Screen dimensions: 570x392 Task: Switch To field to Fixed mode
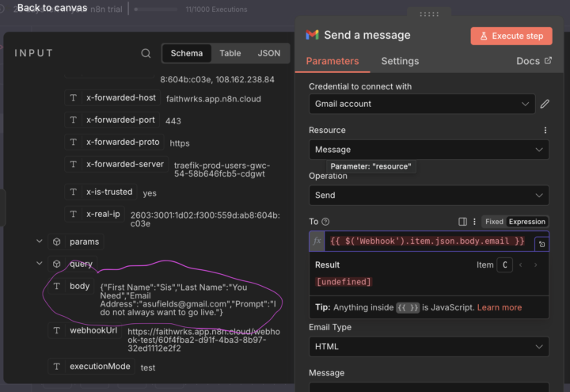[x=493, y=222]
